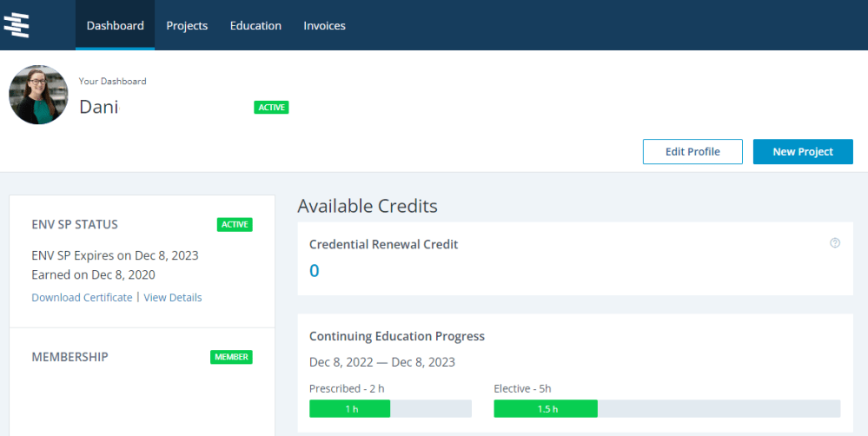Viewport: 868px width, 436px height.
Task: Click the ACTIVE badge in ENV SP STATUS
Action: (235, 224)
